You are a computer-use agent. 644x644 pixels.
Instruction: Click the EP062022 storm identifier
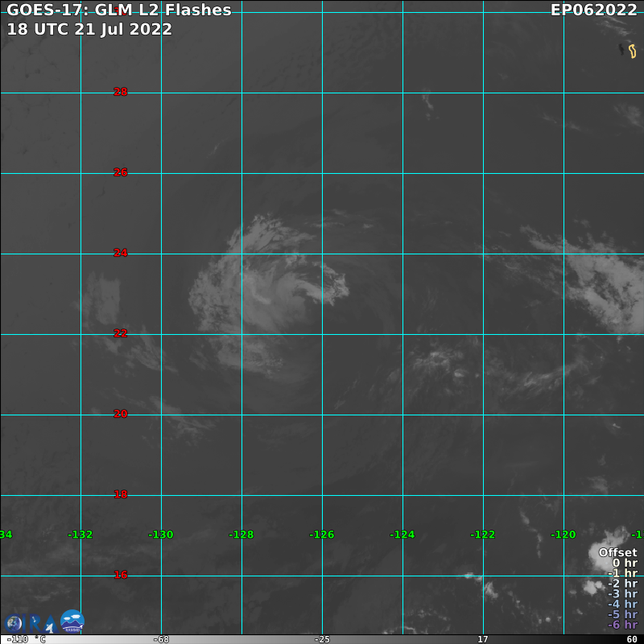coord(593,10)
